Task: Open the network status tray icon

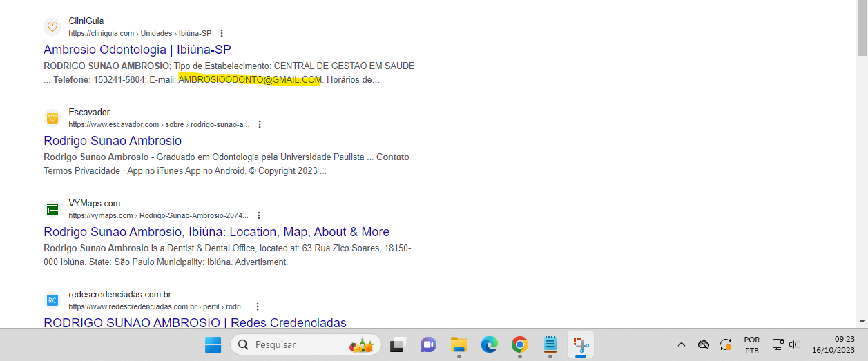Action: [778, 344]
